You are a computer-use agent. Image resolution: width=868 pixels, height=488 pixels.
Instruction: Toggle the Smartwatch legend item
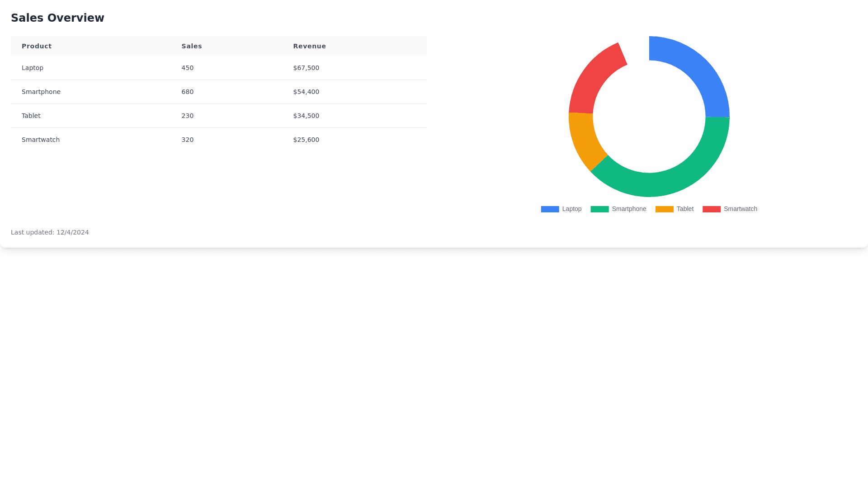coord(740,209)
